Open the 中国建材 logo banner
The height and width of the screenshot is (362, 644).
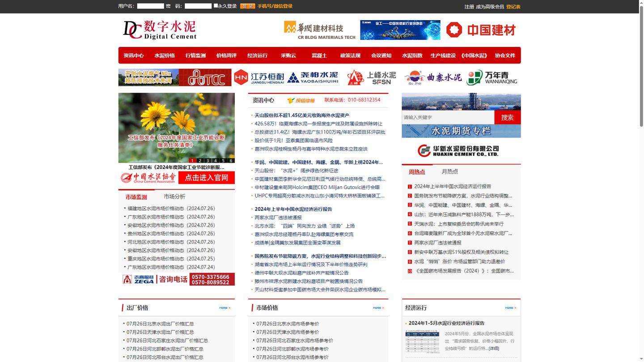[481, 30]
